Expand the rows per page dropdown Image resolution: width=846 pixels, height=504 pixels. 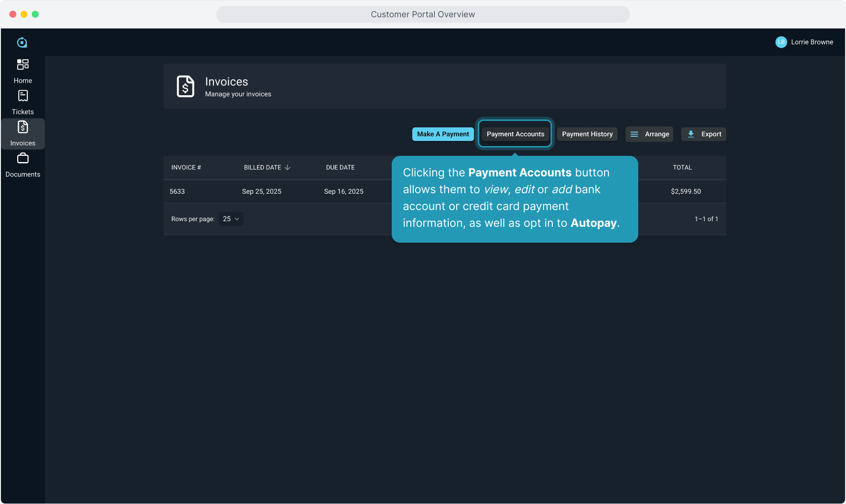[x=231, y=219]
